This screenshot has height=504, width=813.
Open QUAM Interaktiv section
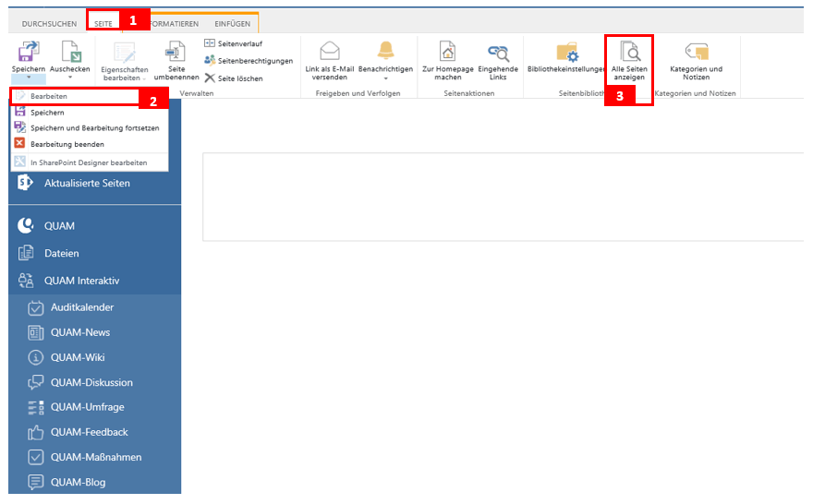[x=81, y=281]
